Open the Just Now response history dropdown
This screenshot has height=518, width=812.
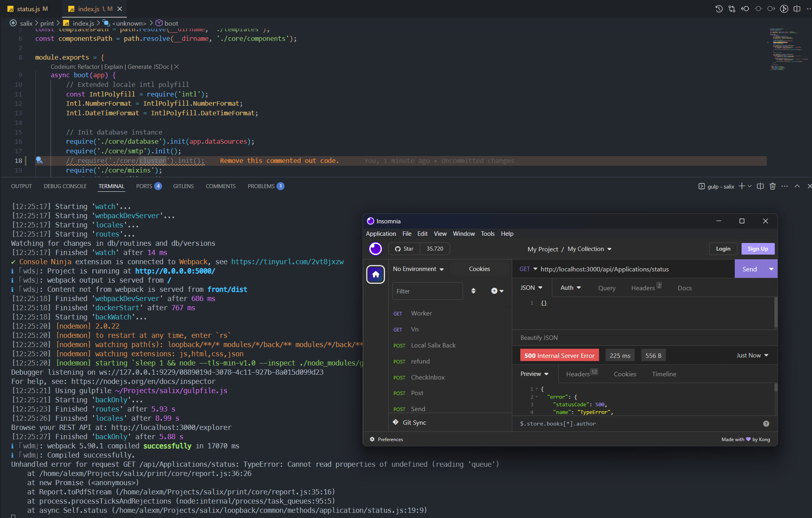click(x=752, y=355)
